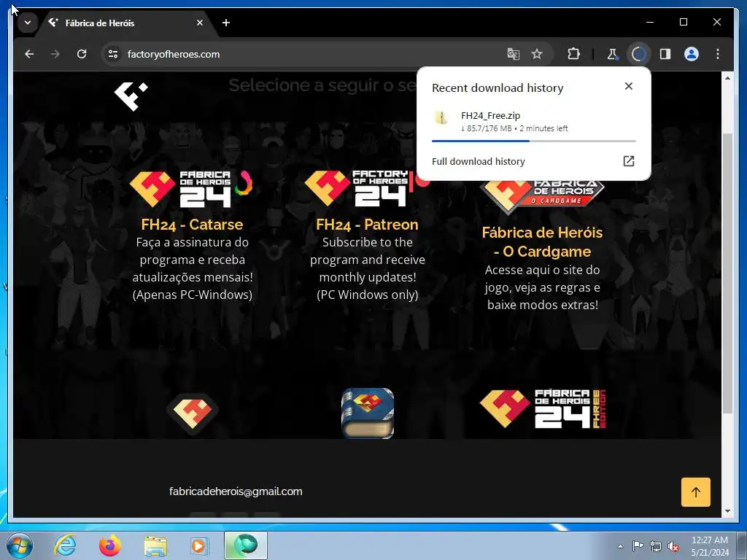Viewport: 747px width, 560px height.
Task: Click the Factory of Heroes 24 Patreon logo
Action: point(366,189)
